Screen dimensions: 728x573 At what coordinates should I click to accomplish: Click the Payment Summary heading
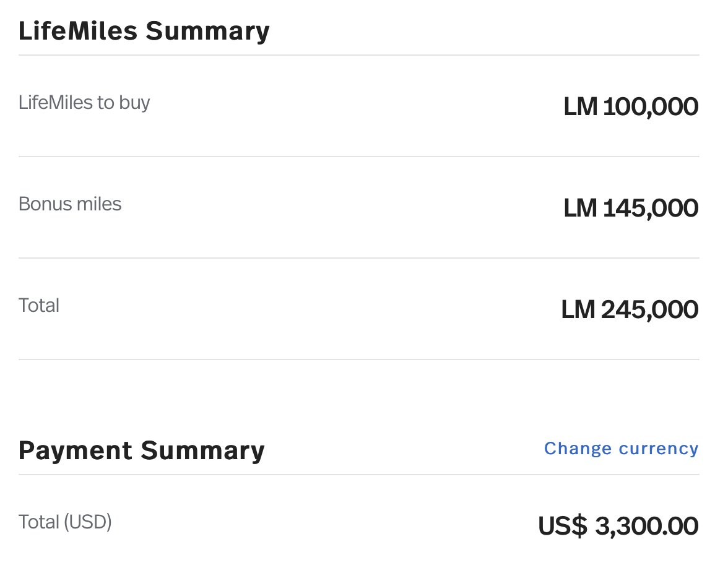tap(142, 450)
